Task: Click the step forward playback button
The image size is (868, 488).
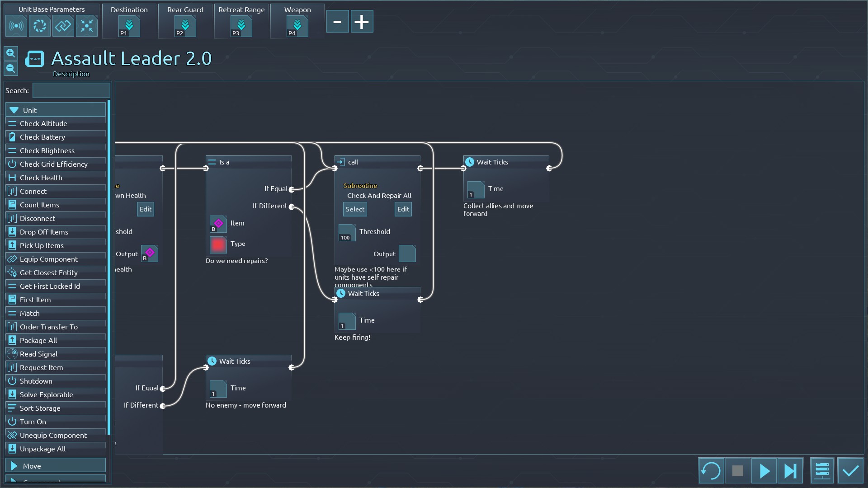Action: (x=790, y=471)
